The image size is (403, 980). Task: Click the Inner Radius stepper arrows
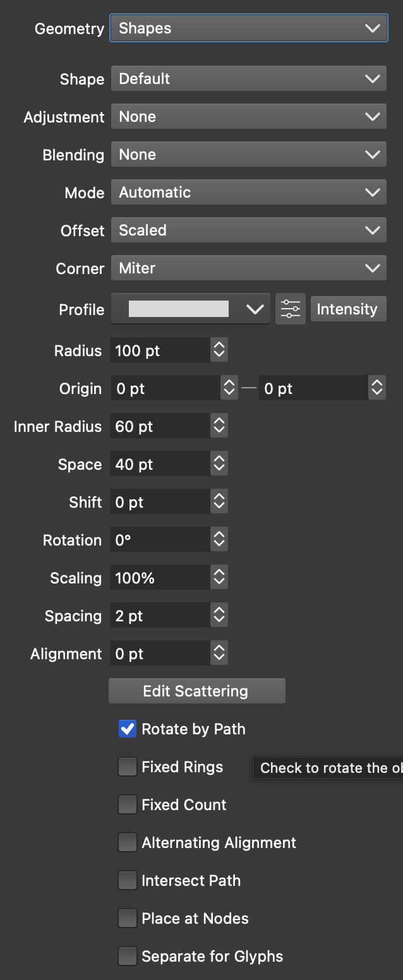pyautogui.click(x=219, y=426)
